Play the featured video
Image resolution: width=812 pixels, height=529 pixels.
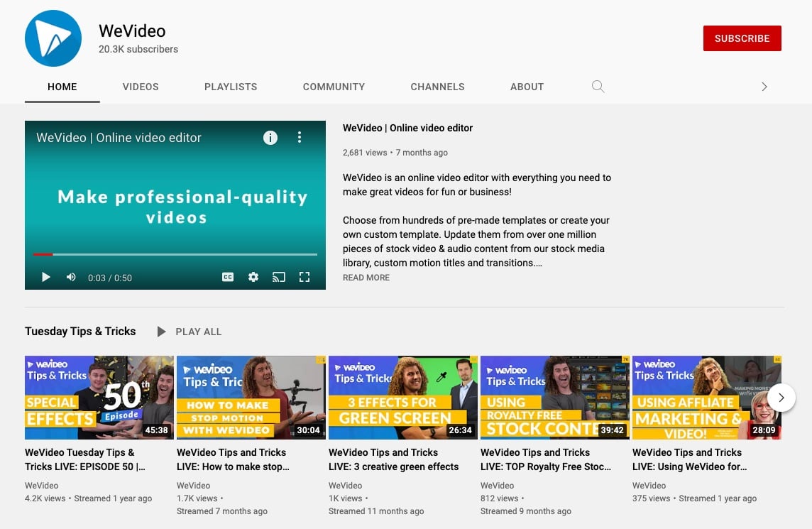(46, 278)
